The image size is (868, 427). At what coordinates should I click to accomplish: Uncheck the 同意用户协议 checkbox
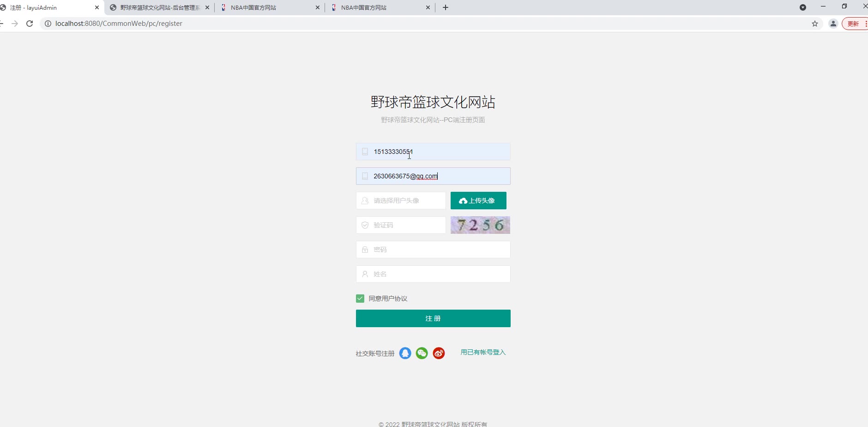(x=360, y=299)
